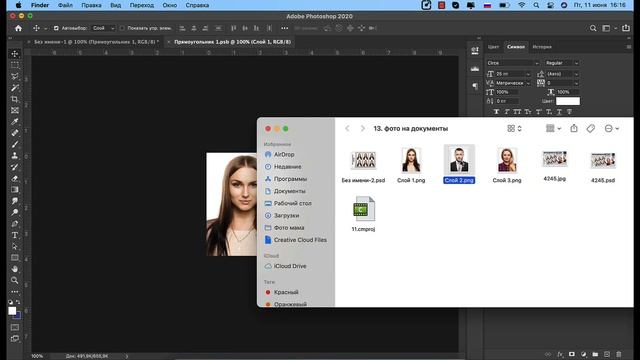
Task: Select the Brush tool
Action: click(x=15, y=144)
